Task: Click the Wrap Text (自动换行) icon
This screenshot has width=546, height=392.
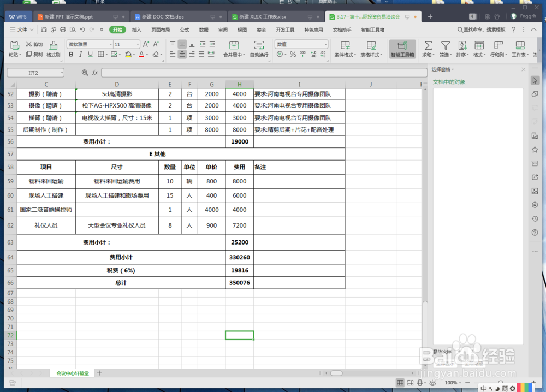Action: 259,45
